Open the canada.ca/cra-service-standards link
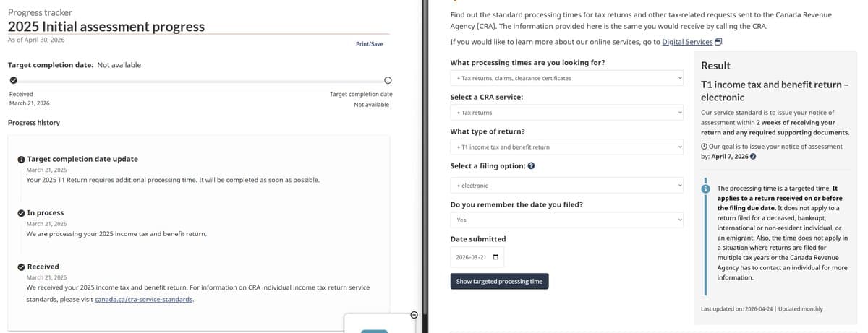Image resolution: width=868 pixels, height=333 pixels. point(144,299)
